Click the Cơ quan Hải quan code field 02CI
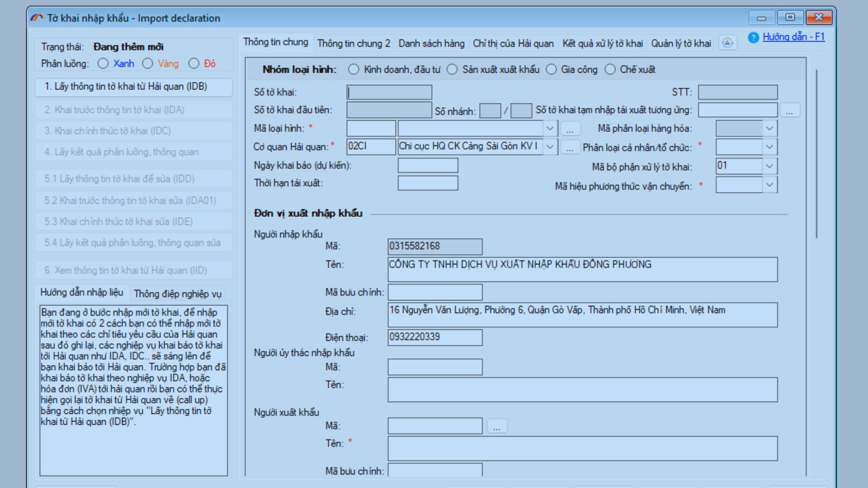 click(x=371, y=146)
